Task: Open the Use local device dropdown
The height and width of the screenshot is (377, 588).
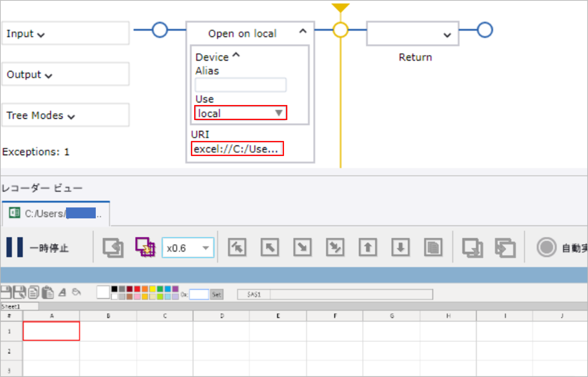Action: 240,113
